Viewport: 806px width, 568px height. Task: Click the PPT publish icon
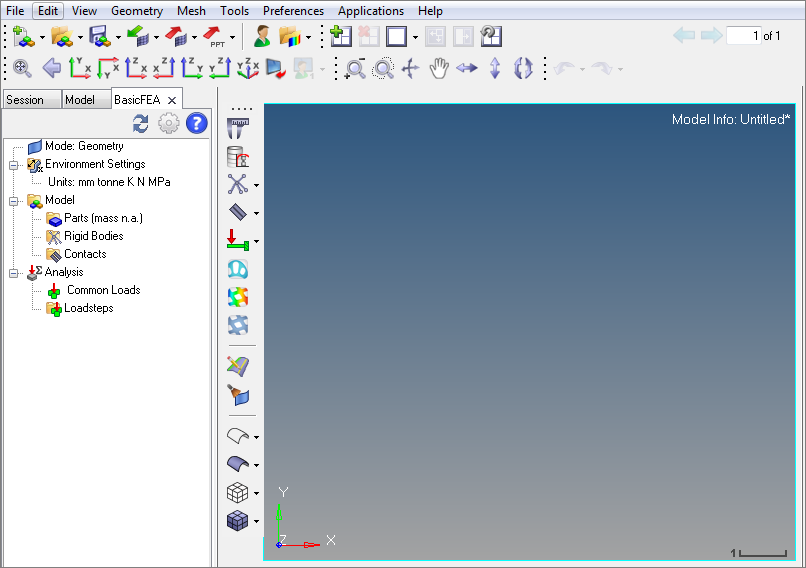[214, 36]
